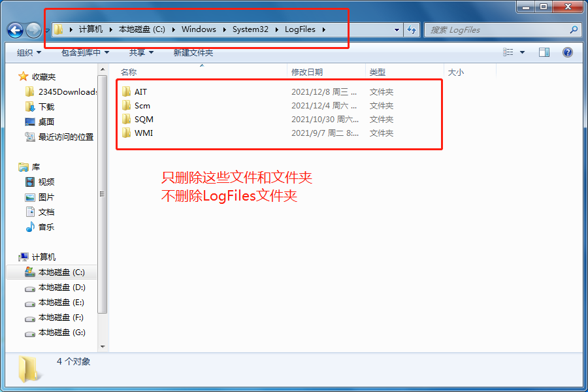588x392 pixels.
Task: Open the recent pages dropdown beside Forward
Action: click(47, 31)
